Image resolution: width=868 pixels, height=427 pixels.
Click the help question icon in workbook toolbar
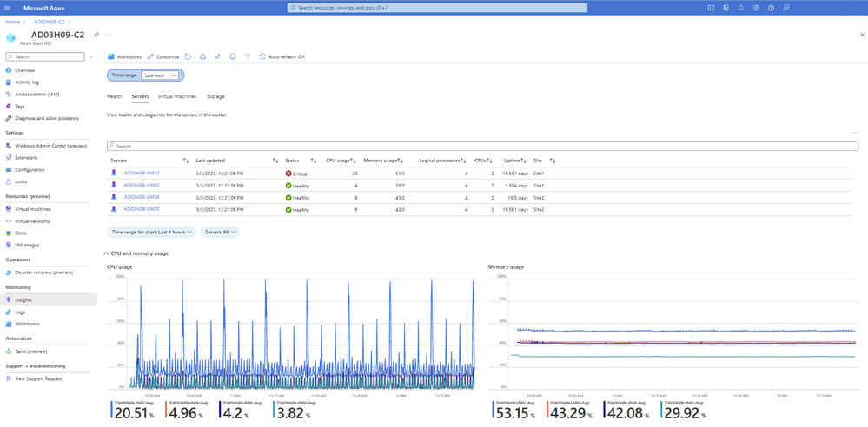click(248, 56)
